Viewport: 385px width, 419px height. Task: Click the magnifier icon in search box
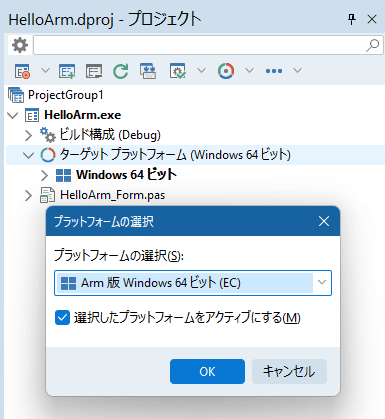tap(372, 45)
